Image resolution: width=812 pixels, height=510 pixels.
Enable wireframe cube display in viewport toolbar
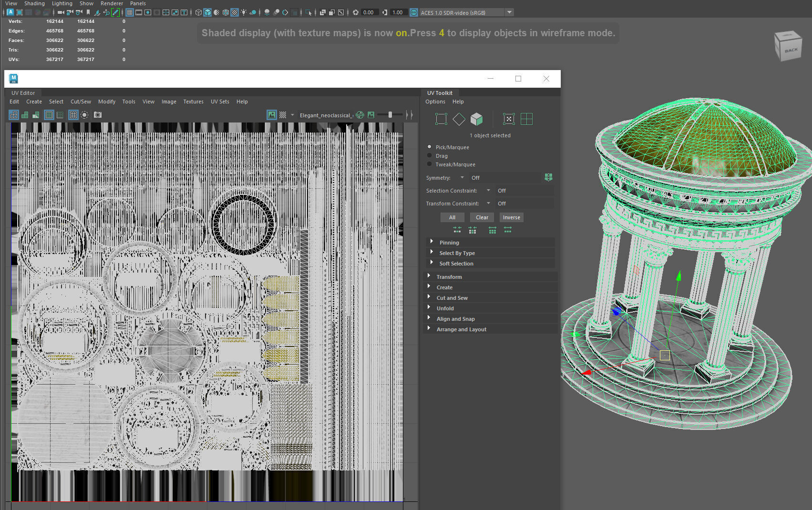click(x=198, y=12)
